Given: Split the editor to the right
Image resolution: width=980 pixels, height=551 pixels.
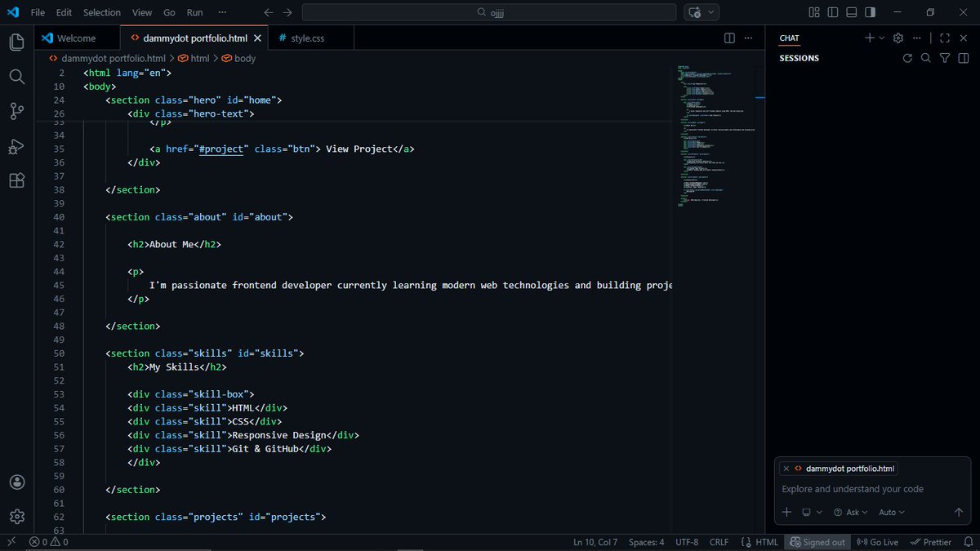Looking at the screenshot, I should tap(729, 38).
